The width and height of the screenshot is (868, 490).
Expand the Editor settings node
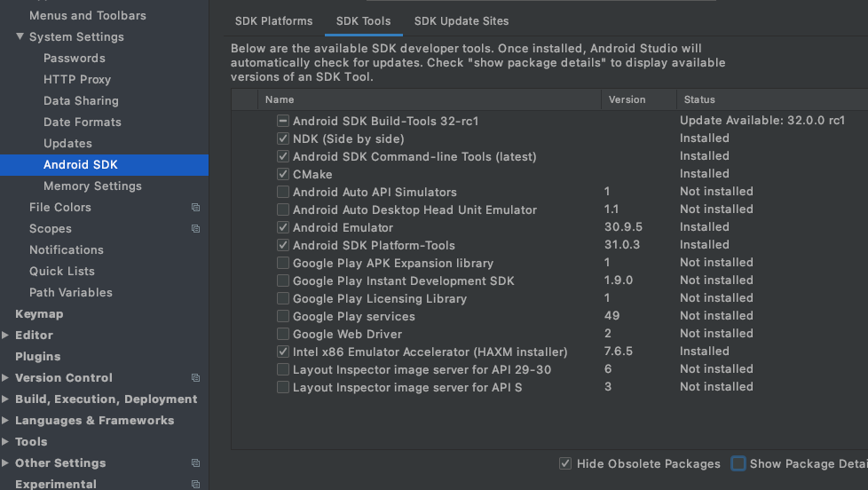click(x=5, y=335)
